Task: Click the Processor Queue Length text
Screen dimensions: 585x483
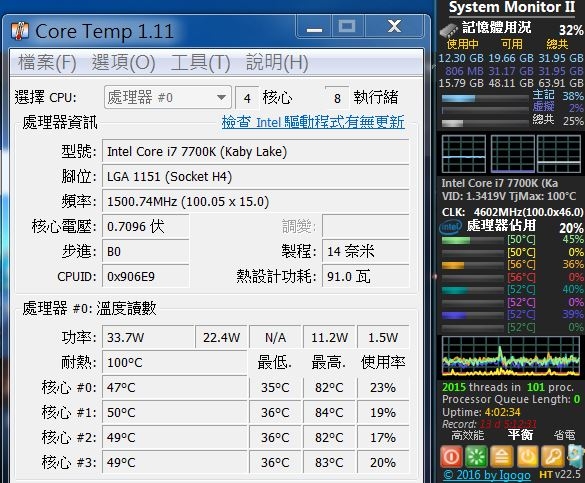Action: (x=511, y=399)
